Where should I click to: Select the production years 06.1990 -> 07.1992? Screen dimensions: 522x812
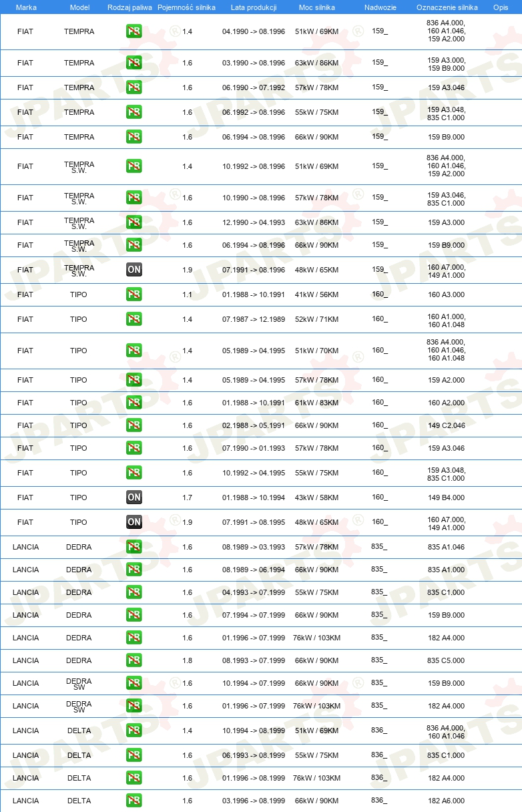254,87
